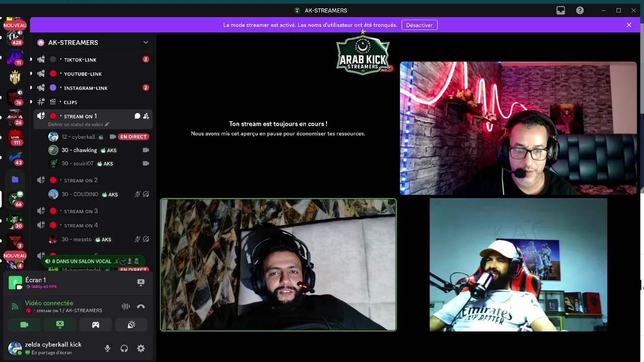Disconnect from the voice call
644x362 pixels.
pos(141,306)
